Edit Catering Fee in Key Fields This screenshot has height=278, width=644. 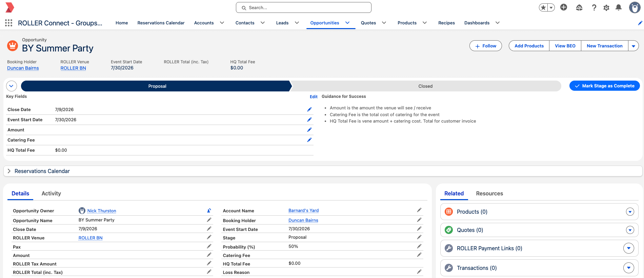309,140
